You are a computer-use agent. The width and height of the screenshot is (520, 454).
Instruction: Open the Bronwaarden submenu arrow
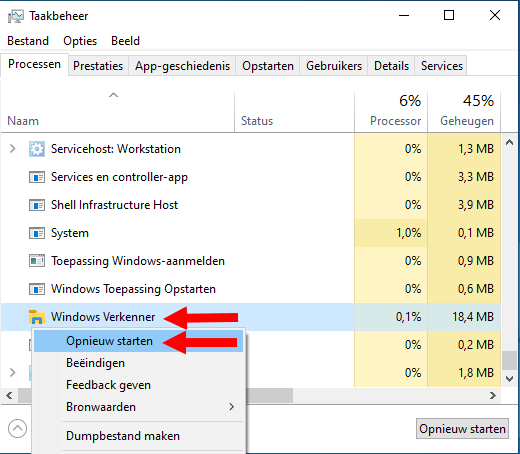232,407
